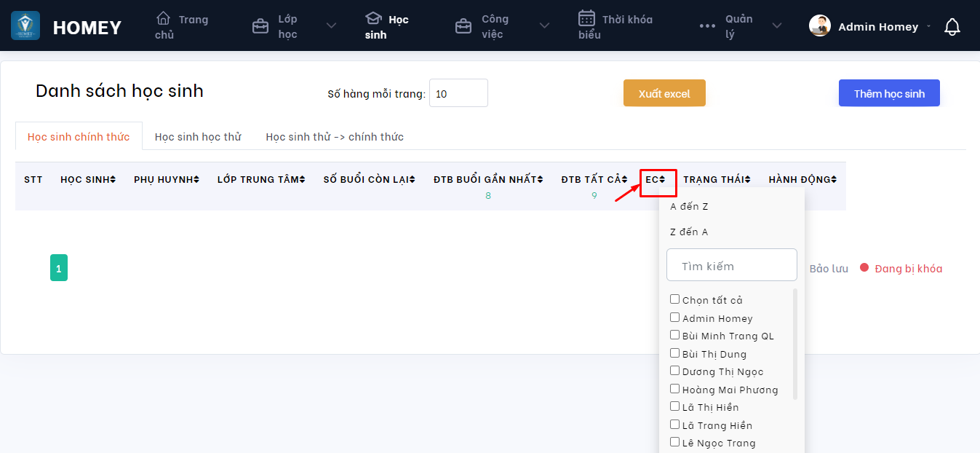Tick the Admin Homey checkbox
Viewport: 980px width, 453px height.
pos(674,318)
